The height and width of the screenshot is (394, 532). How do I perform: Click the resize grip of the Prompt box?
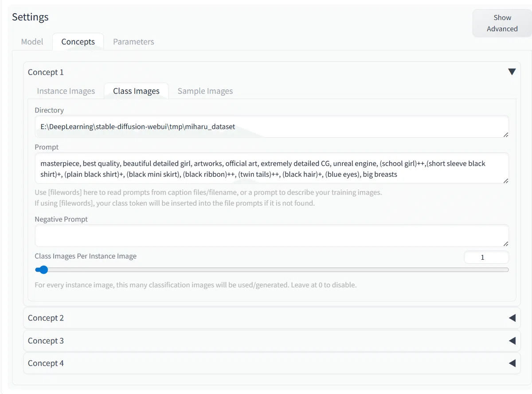point(506,180)
